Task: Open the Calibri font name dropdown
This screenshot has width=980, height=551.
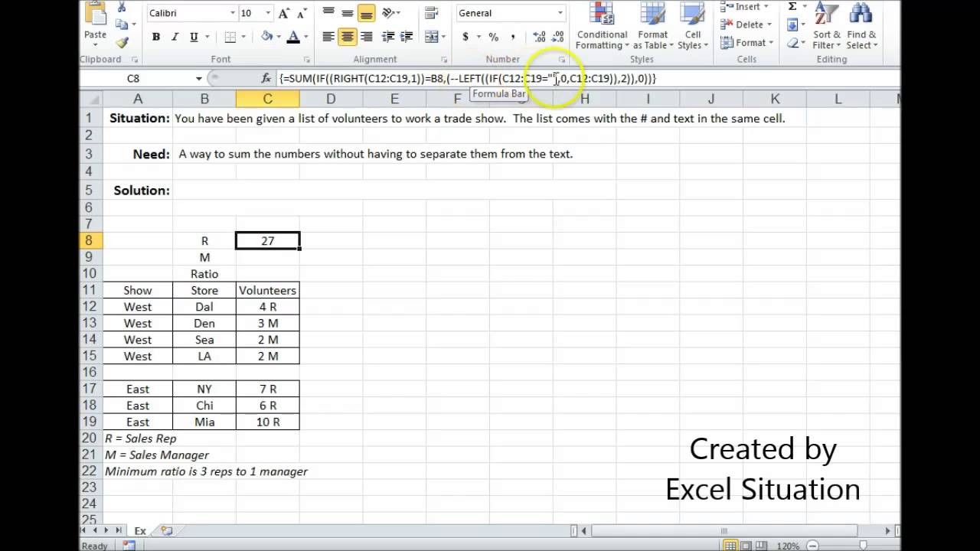Action: click(233, 13)
